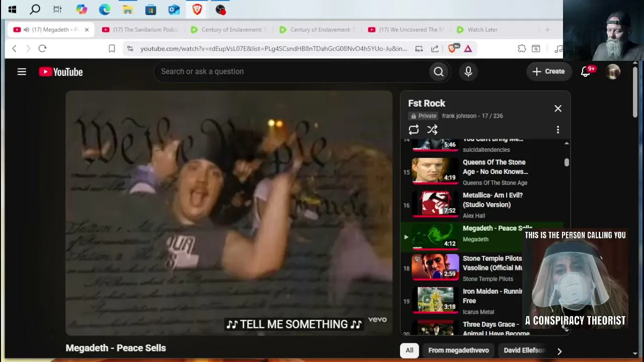Switch to The Sanitarium Podcast tab
The image size is (644, 362).
[x=140, y=30]
